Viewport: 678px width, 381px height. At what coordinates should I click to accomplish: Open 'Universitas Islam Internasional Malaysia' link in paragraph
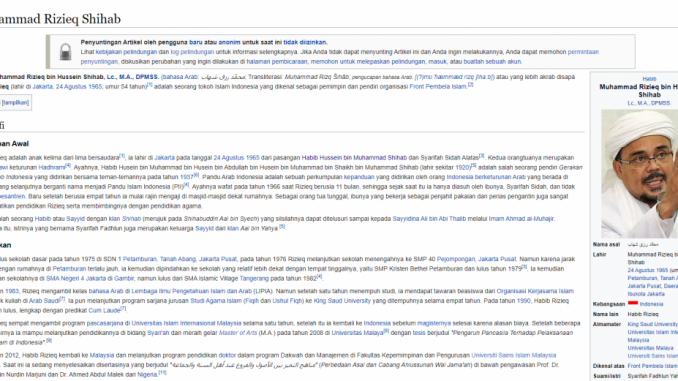pyautogui.click(x=186, y=323)
